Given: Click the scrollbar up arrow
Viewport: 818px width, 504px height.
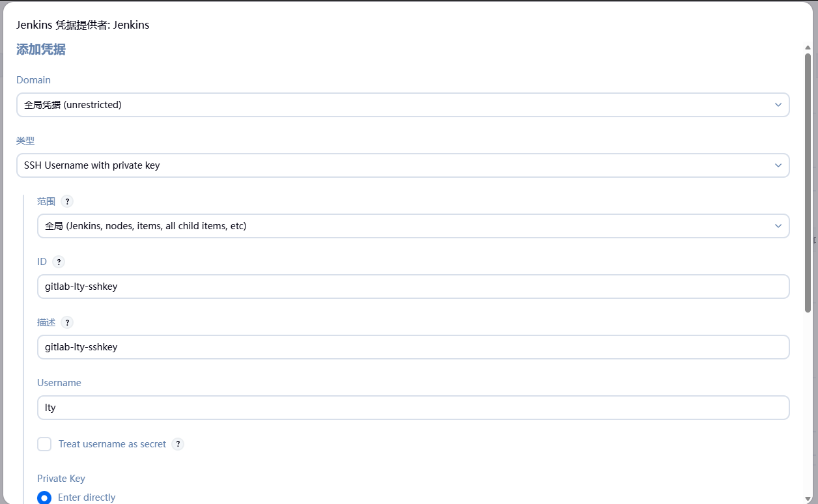Looking at the screenshot, I should point(808,47).
